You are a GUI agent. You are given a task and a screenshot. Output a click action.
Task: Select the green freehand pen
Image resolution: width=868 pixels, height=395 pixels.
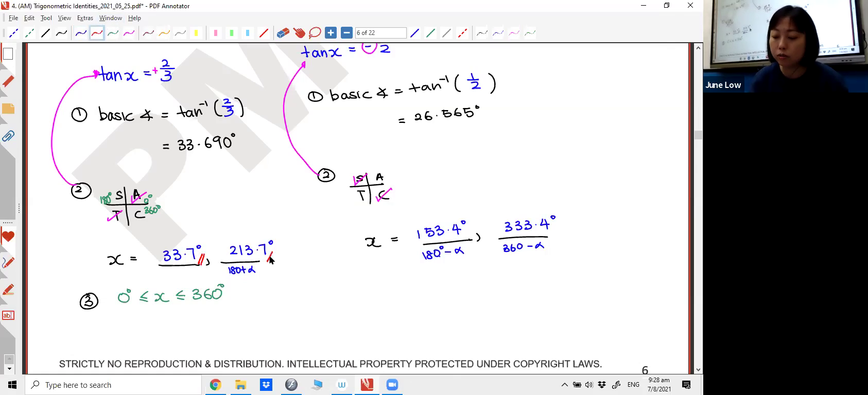tap(113, 33)
